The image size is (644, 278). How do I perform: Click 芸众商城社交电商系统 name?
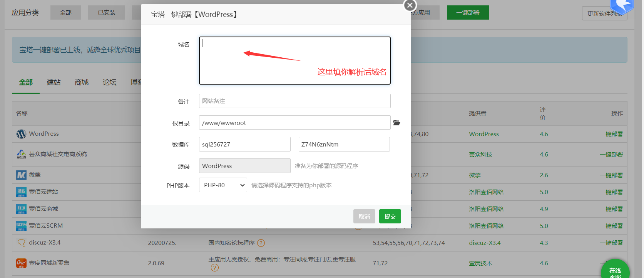click(x=58, y=154)
